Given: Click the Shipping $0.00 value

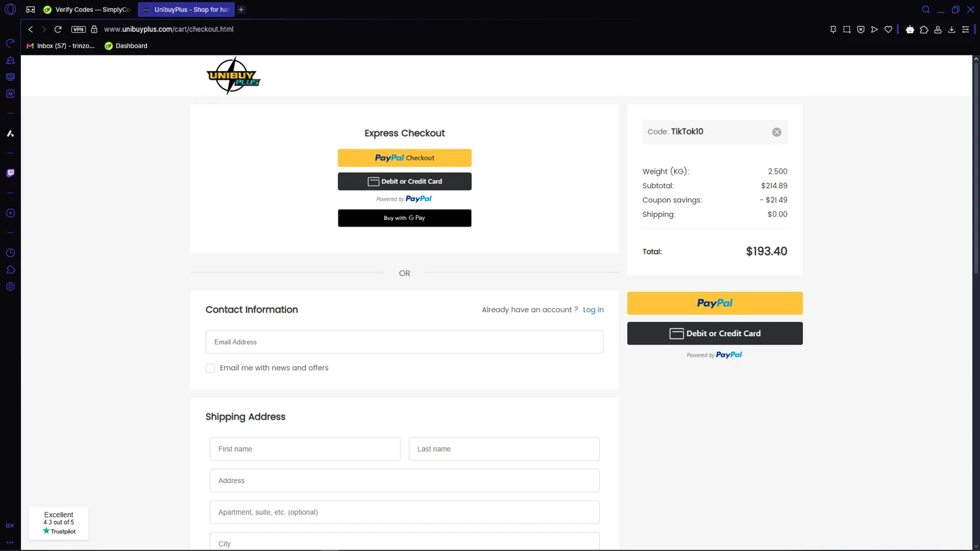Looking at the screenshot, I should point(777,214).
